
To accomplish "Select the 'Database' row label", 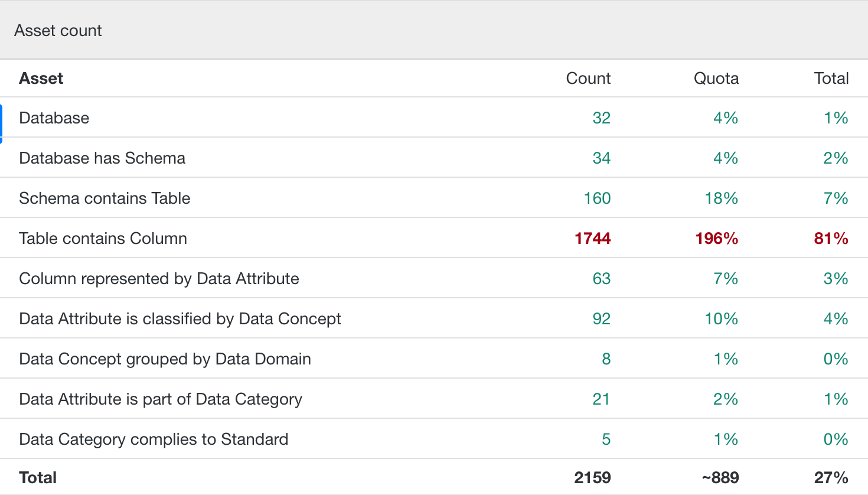I will coord(54,118).
